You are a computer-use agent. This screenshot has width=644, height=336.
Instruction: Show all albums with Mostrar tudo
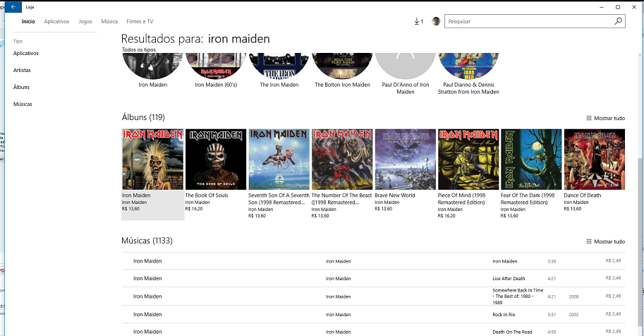tap(609, 118)
